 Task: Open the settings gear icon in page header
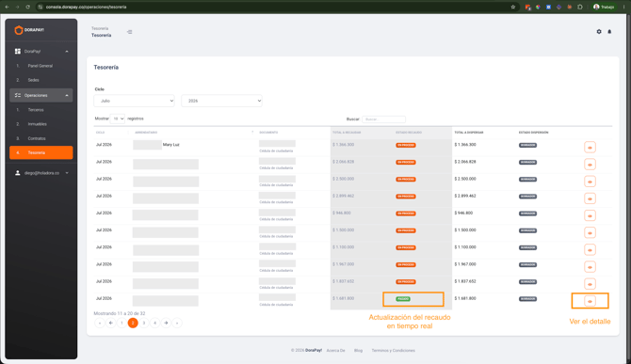pos(599,31)
